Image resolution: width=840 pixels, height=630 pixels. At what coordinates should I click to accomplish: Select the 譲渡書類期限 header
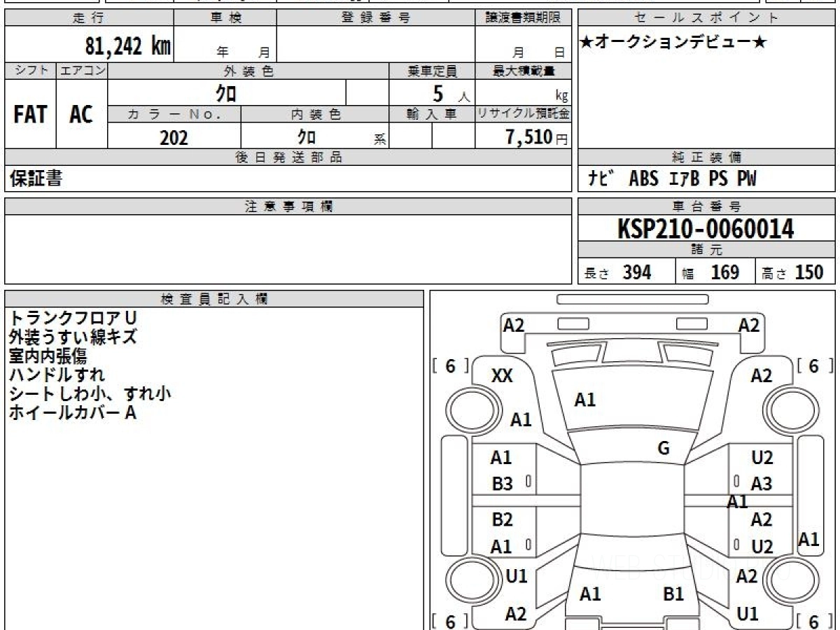523,18
